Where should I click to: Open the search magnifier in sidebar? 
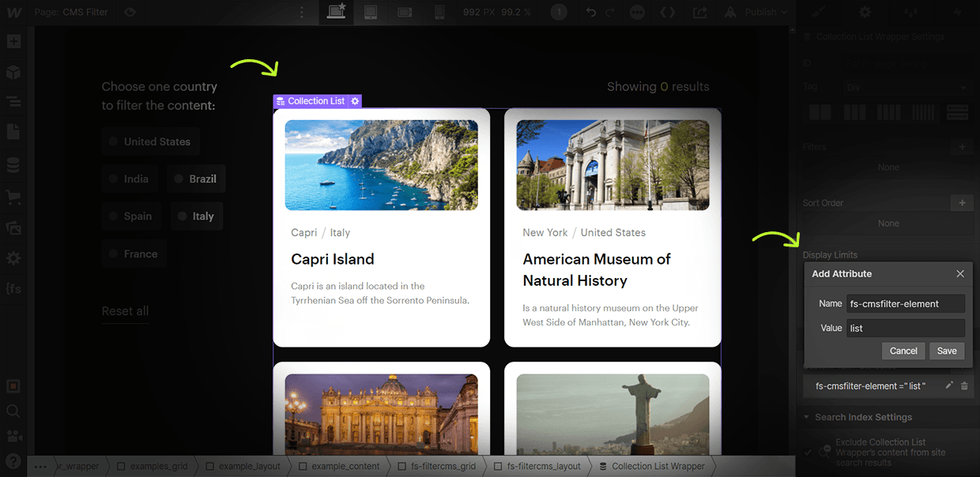(x=13, y=411)
